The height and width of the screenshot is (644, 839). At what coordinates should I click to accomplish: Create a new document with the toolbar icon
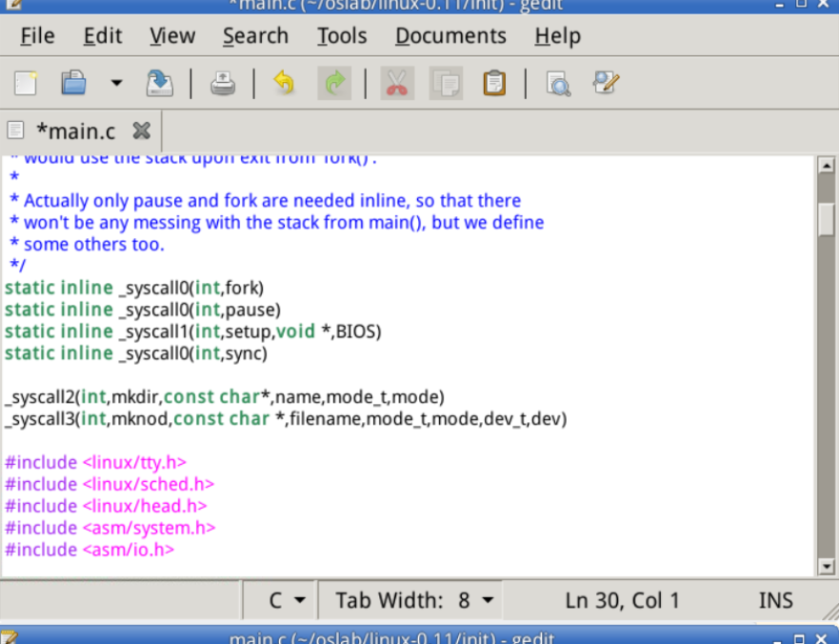pyautogui.click(x=26, y=84)
